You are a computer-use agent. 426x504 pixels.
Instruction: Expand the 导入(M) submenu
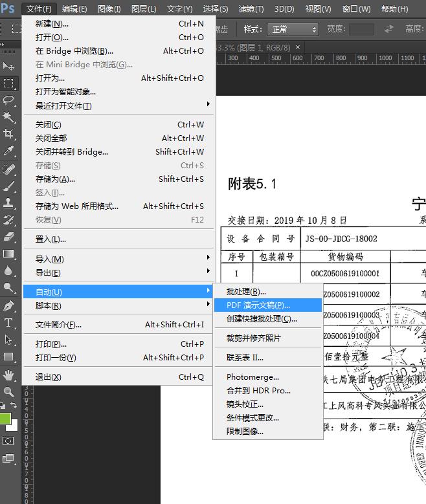[x=118, y=259]
